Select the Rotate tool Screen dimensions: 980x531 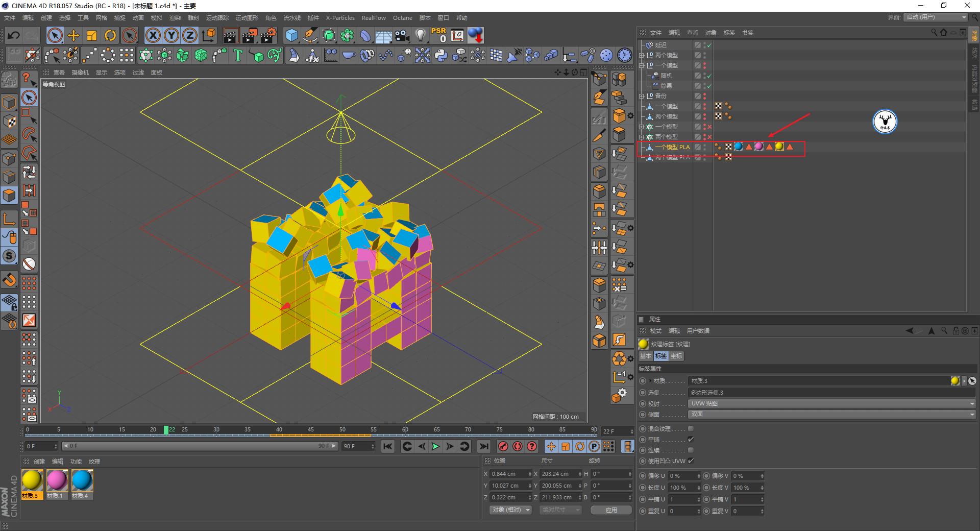pos(110,35)
